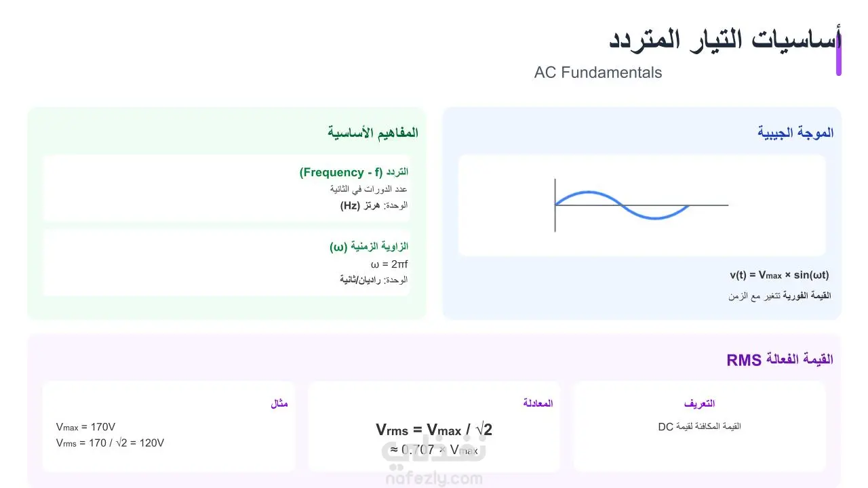868x488 pixels.
Task: Click the Vrms = Vmax / √2 formula
Action: click(x=434, y=430)
